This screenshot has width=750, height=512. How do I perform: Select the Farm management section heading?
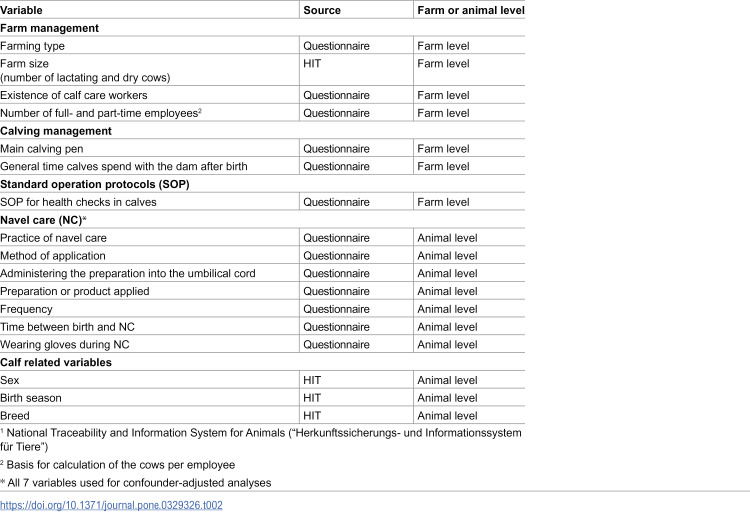point(49,28)
